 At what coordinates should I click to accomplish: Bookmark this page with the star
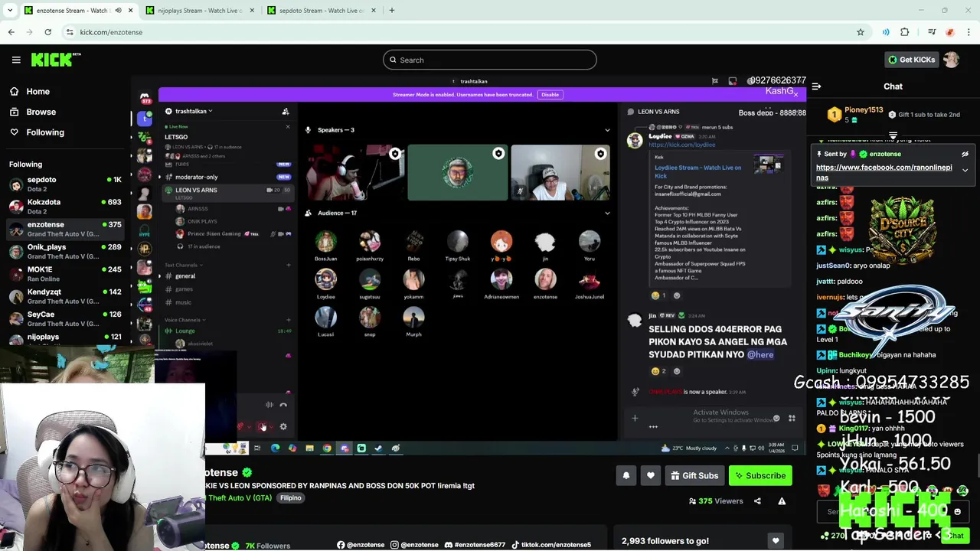861,32
